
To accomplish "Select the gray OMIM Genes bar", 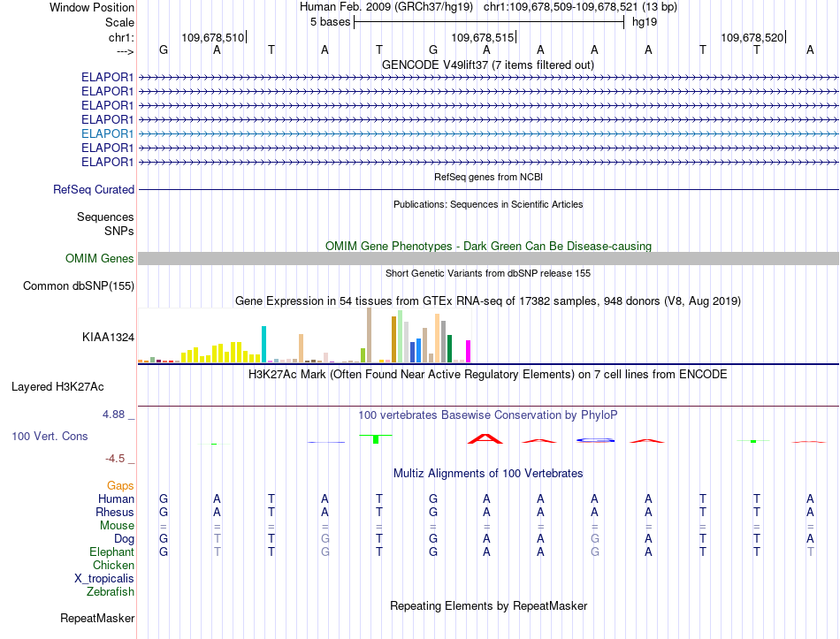I will click(x=488, y=259).
